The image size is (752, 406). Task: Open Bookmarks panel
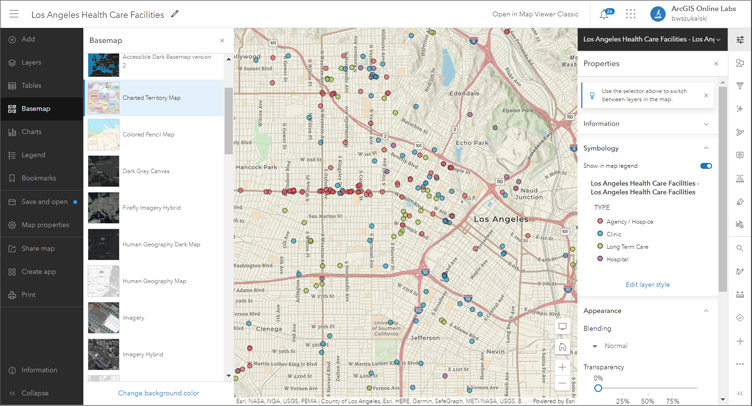[x=41, y=178]
